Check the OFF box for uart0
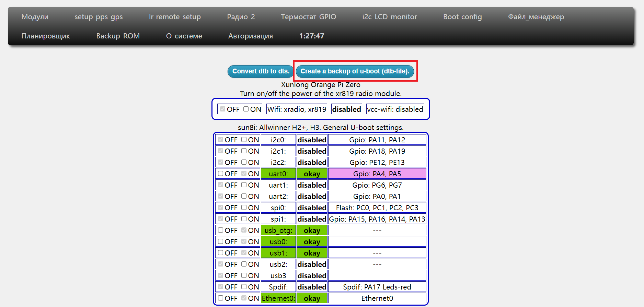Screen dimensions: 644x307 [x=221, y=174]
